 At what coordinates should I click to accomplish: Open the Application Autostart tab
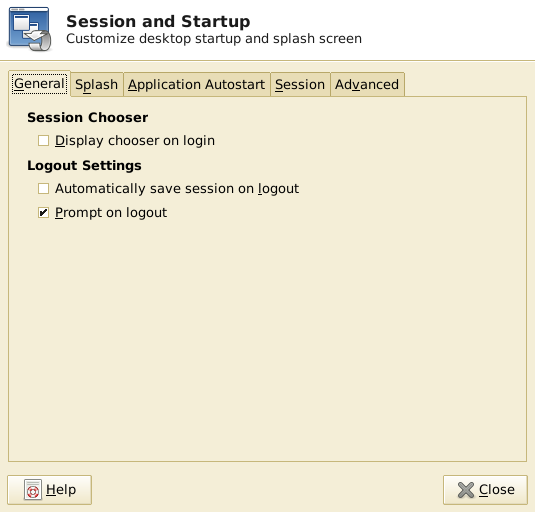click(x=197, y=85)
